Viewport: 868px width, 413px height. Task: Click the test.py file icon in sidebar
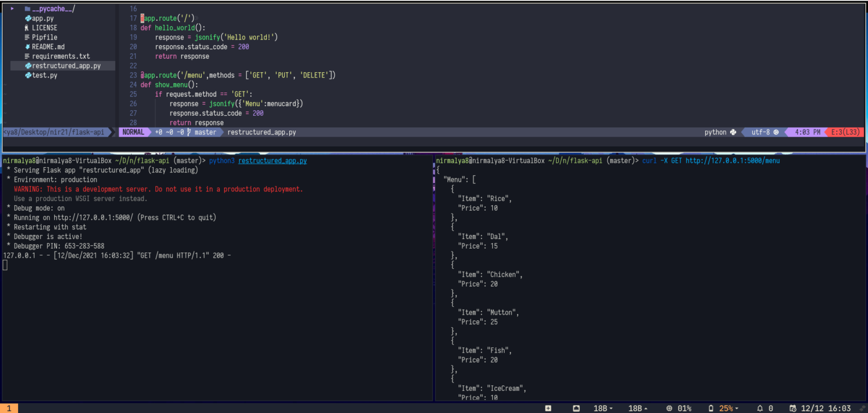click(x=28, y=75)
